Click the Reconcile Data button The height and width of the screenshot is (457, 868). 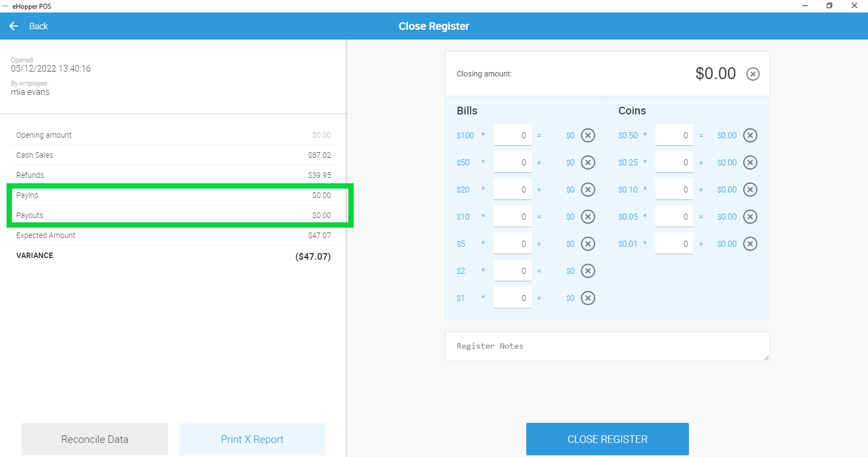tap(95, 439)
